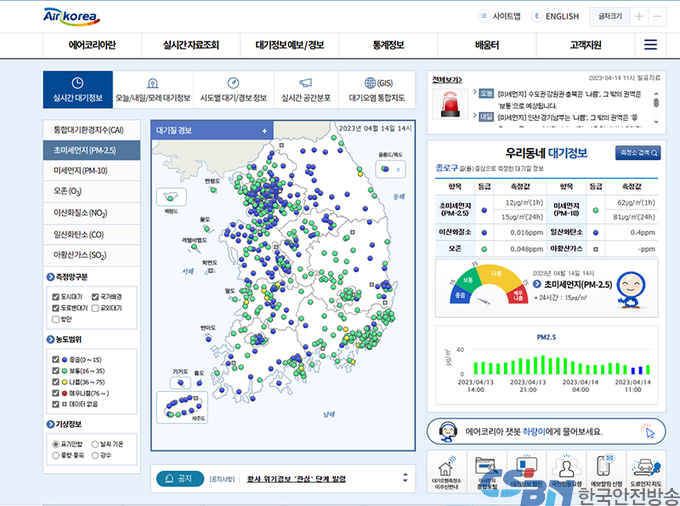Open the 통계정보 menu
This screenshot has height=506, width=680.
(388, 45)
